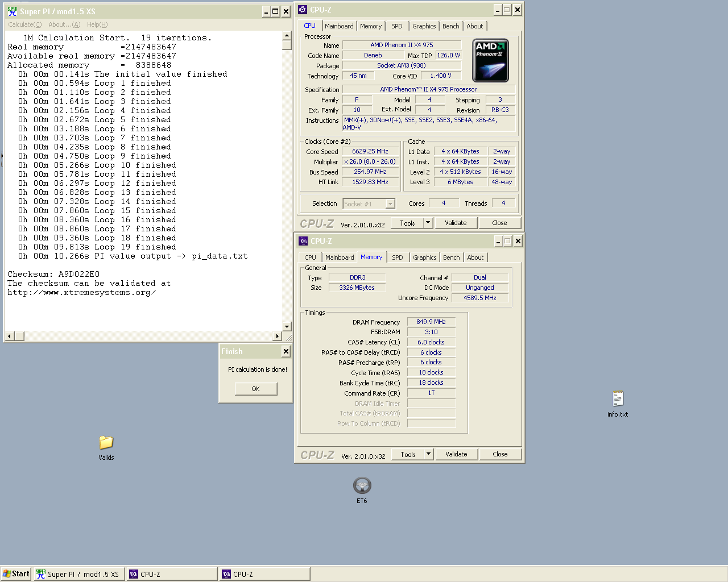
Task: Click the AMD Phenom II logo image
Action: pyautogui.click(x=491, y=60)
